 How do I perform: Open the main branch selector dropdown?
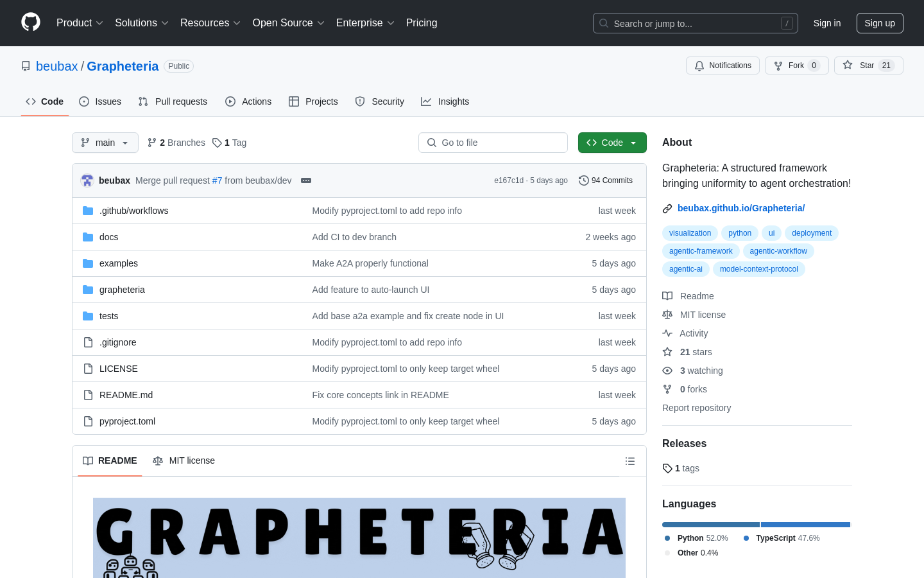pyautogui.click(x=105, y=143)
